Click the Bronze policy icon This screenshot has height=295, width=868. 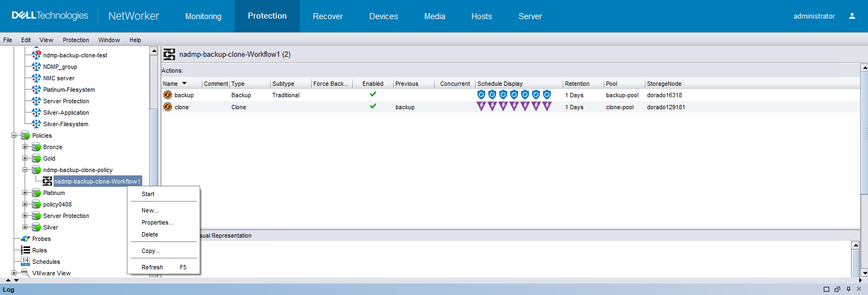pos(36,146)
